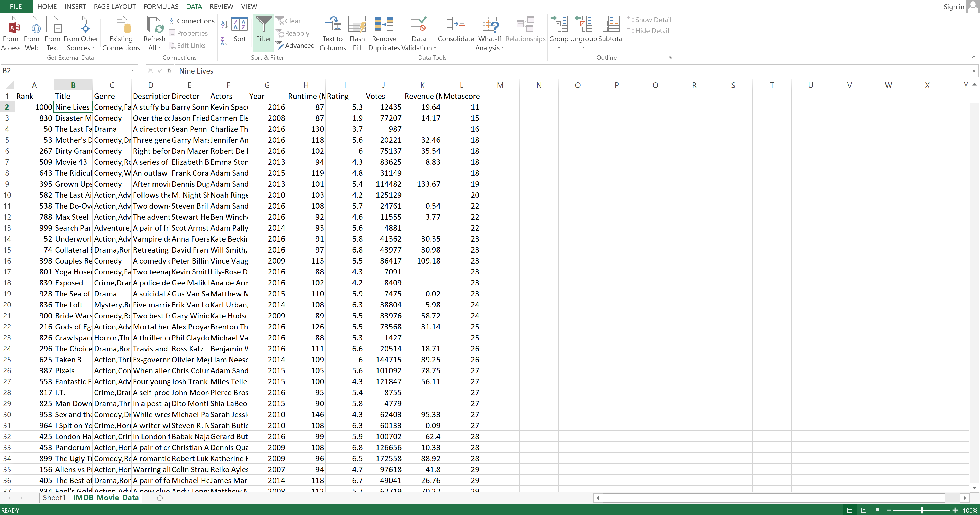This screenshot has height=515, width=980.
Task: Click the From Text import icon
Action: tap(53, 33)
